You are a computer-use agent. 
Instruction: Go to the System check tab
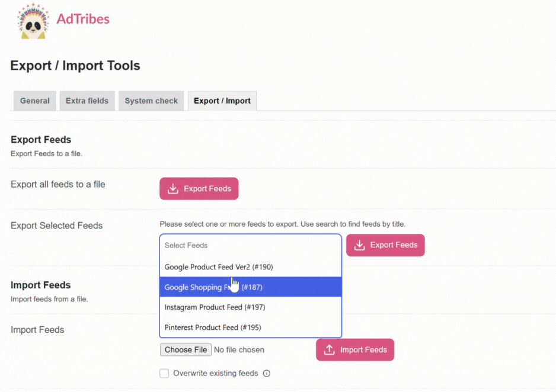click(x=151, y=101)
